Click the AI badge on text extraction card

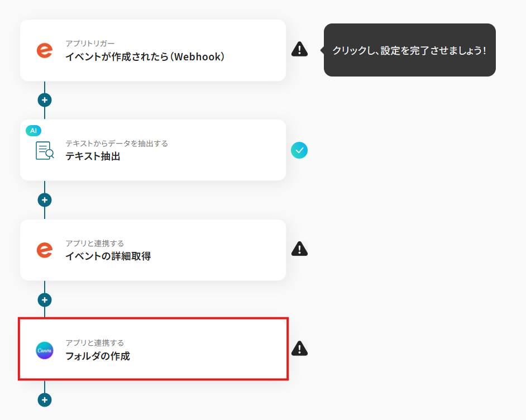34,130
